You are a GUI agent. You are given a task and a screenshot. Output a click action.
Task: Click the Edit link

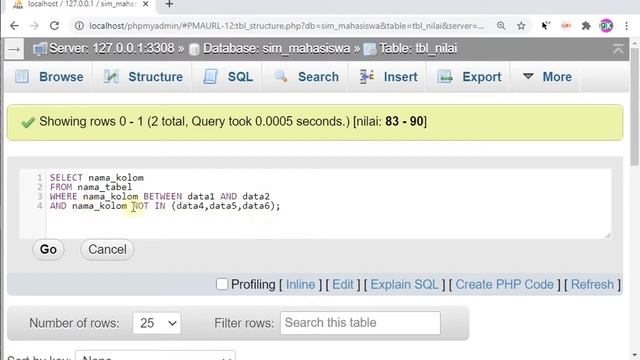coord(342,284)
